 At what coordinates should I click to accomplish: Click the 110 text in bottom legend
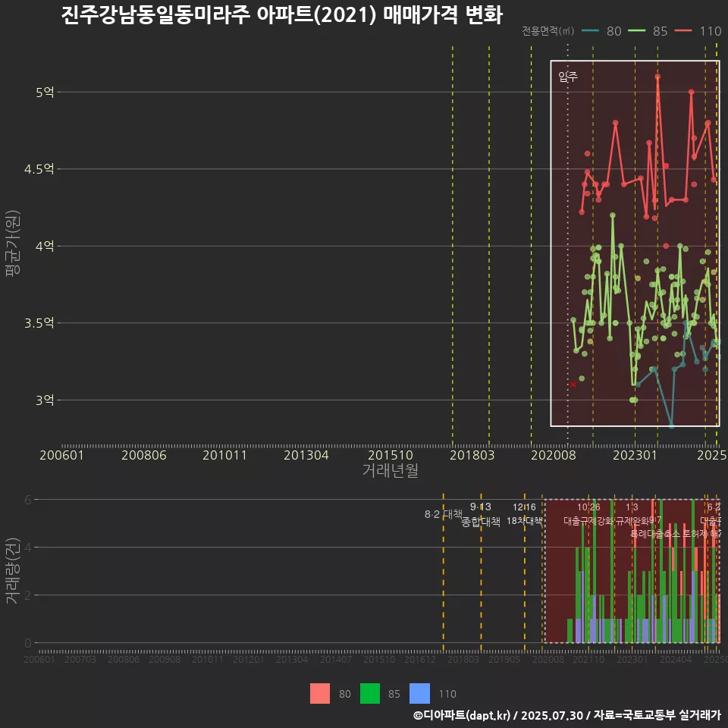[x=447, y=694]
